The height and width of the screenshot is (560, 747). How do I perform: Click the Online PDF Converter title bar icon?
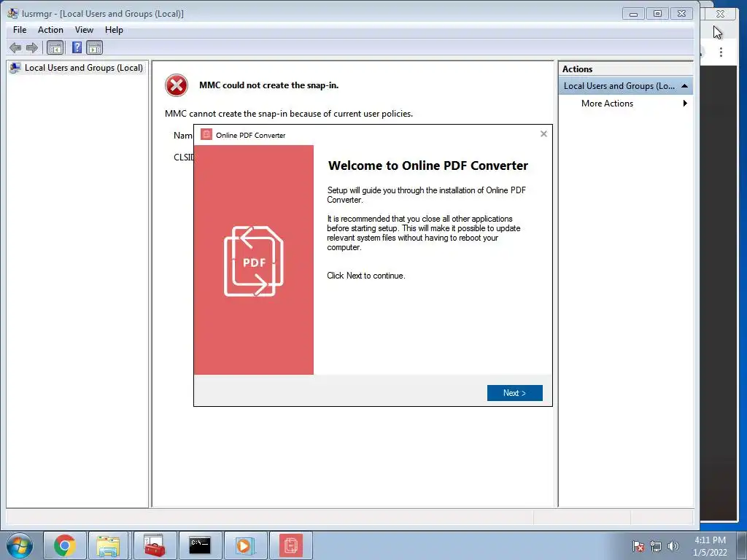206,134
